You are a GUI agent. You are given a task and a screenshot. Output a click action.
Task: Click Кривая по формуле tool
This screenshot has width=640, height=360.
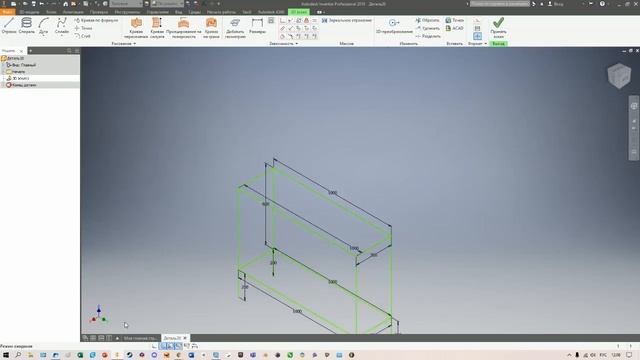(96, 20)
